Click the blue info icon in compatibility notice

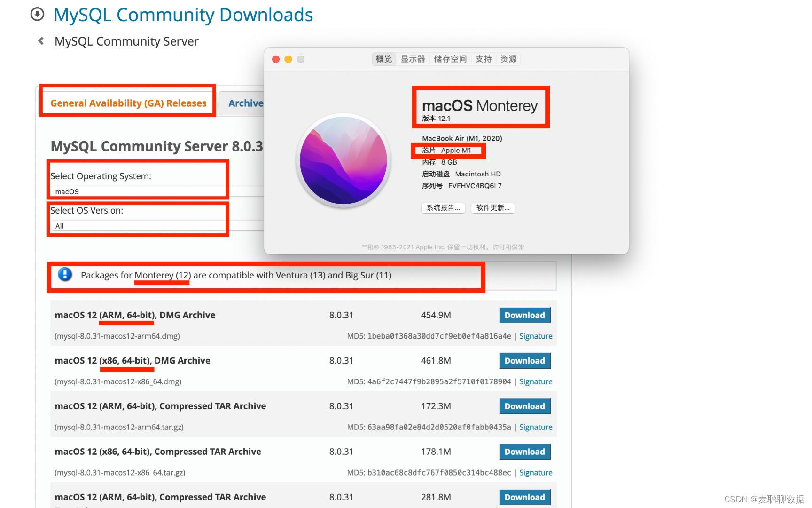click(x=65, y=274)
